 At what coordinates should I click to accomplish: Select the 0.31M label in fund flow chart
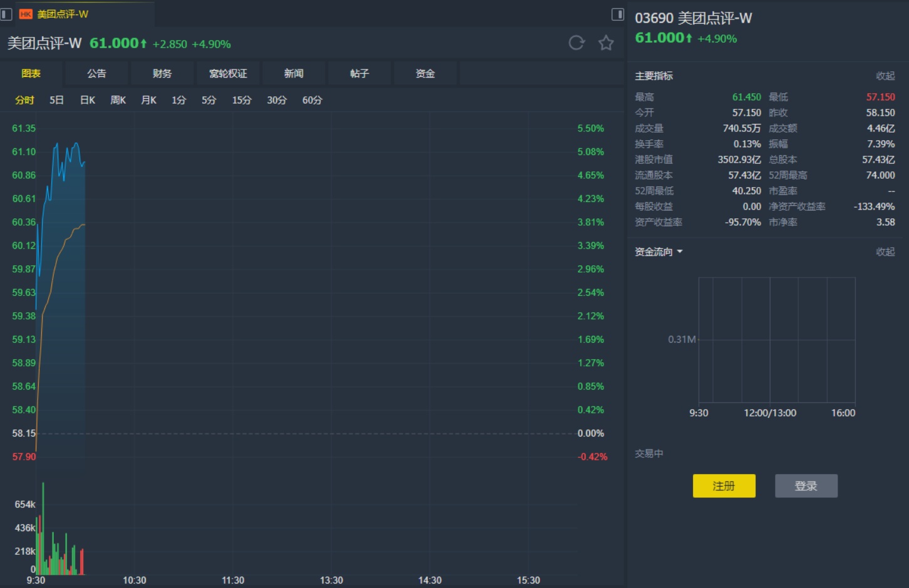pyautogui.click(x=682, y=339)
